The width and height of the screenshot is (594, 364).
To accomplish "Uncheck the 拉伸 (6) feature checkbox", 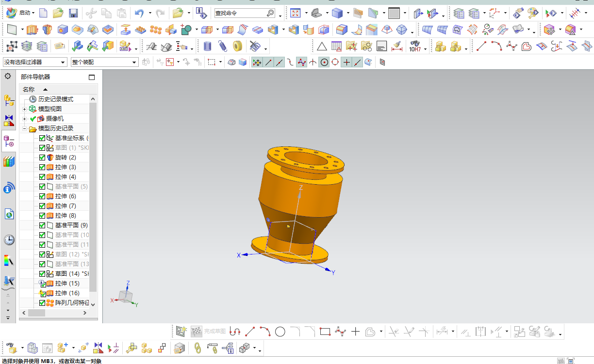I will click(x=42, y=196).
